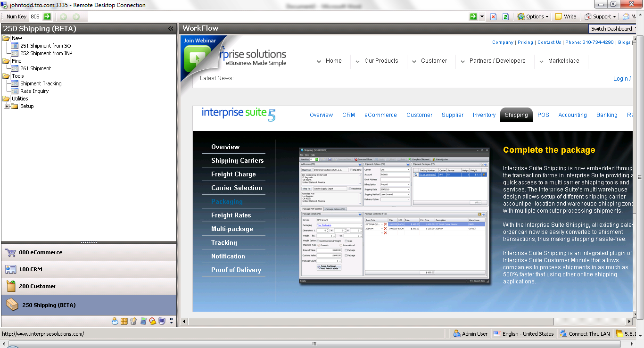
Task: Click the Company link at top
Action: pos(503,42)
